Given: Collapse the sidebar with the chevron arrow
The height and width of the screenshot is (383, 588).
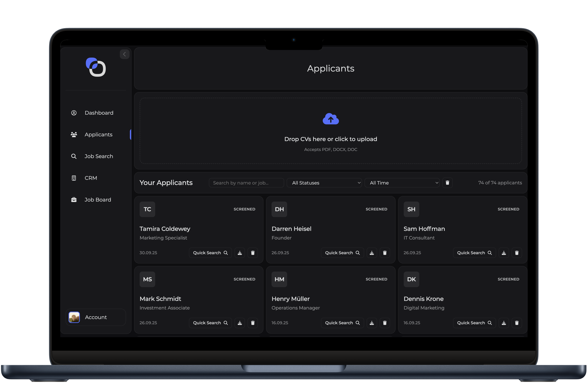Looking at the screenshot, I should [125, 54].
